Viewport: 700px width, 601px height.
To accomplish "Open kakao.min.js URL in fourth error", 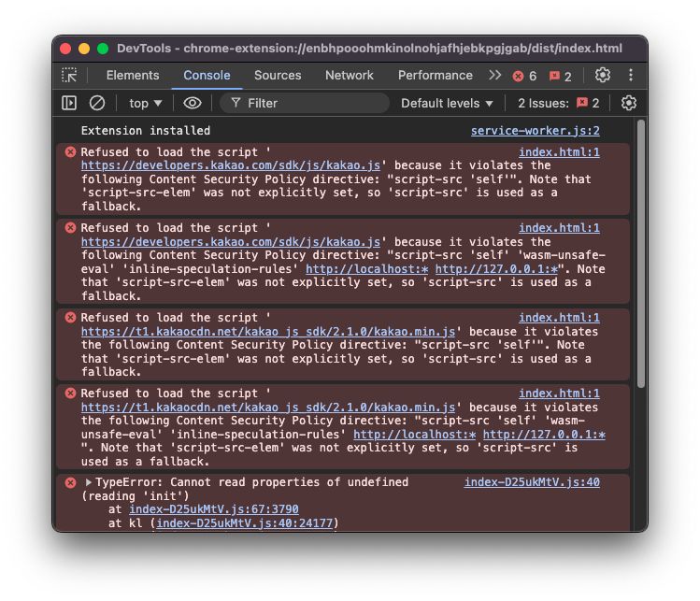I will pos(268,408).
